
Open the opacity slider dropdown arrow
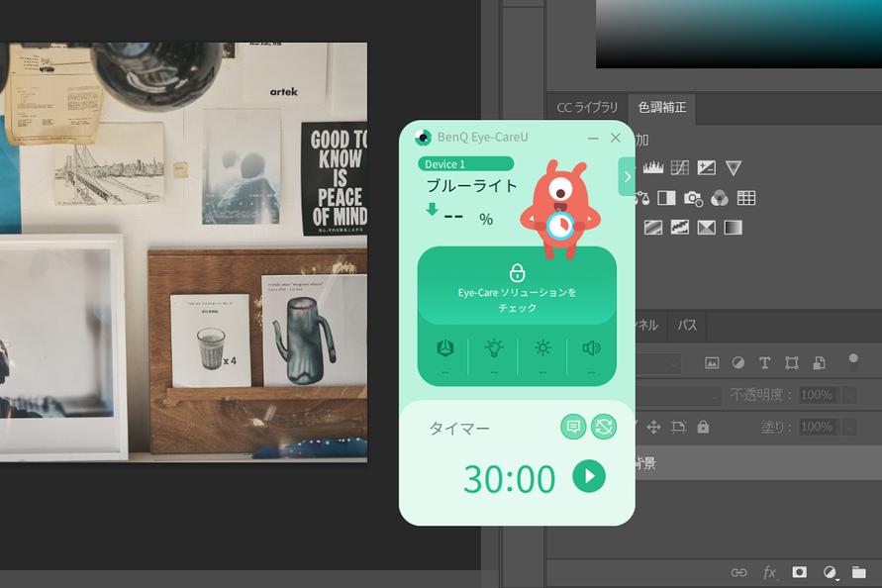pyautogui.click(x=850, y=396)
